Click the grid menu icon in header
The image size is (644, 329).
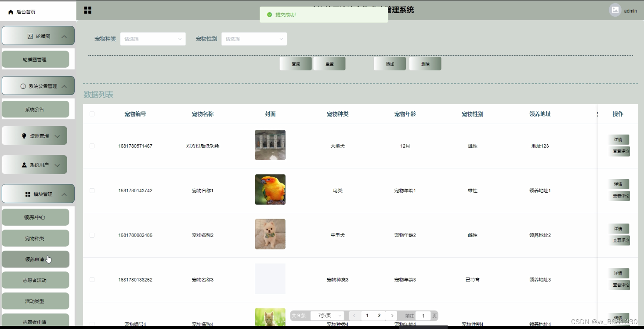(88, 10)
